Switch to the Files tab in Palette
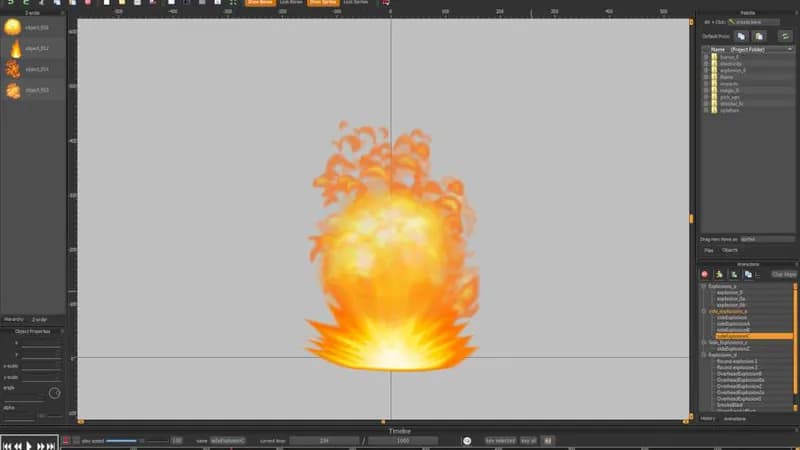Viewport: 800px width, 450px height. (709, 250)
